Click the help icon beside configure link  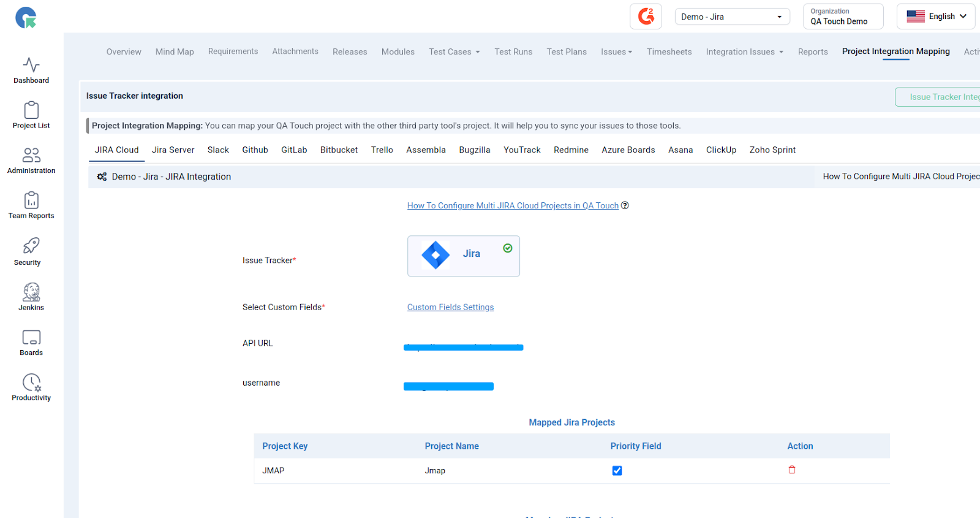(625, 205)
